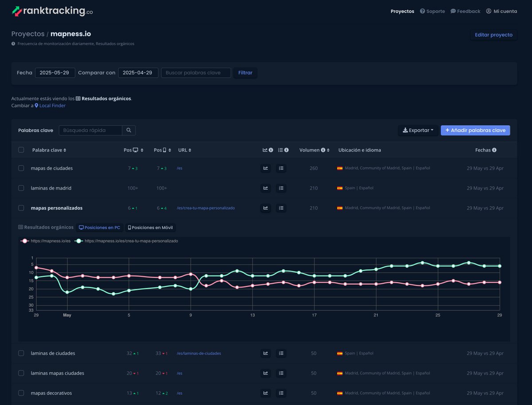This screenshot has height=405, width=532.
Task: Click the ranktracking.co logo
Action: (52, 11)
